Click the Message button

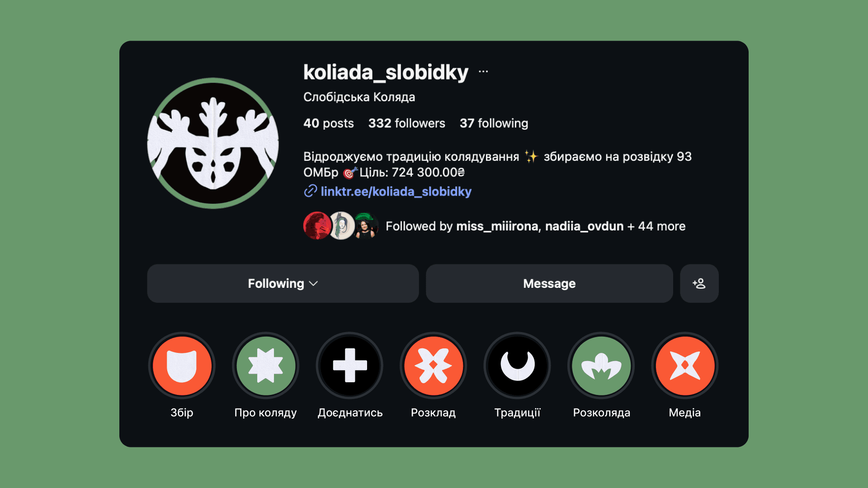tap(549, 283)
